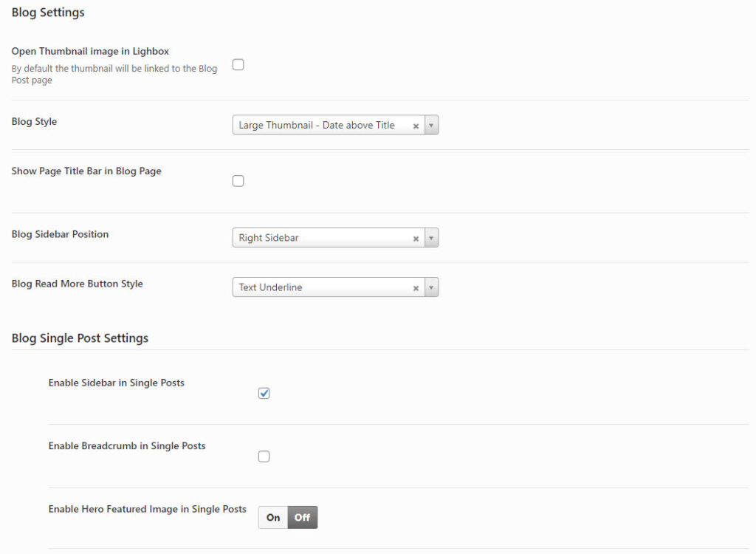756x554 pixels.
Task: Click the Text Underline selected value
Action: (270, 287)
